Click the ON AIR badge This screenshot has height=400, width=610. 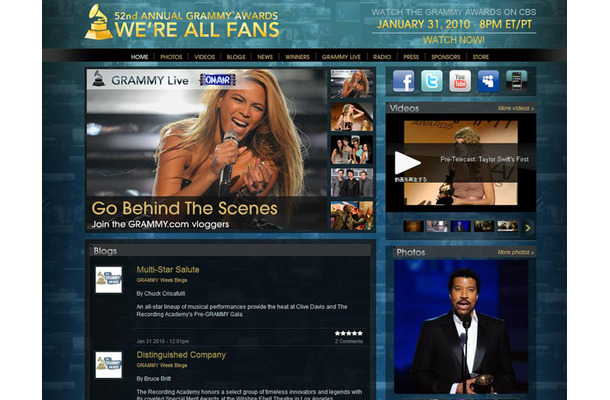pos(217,80)
